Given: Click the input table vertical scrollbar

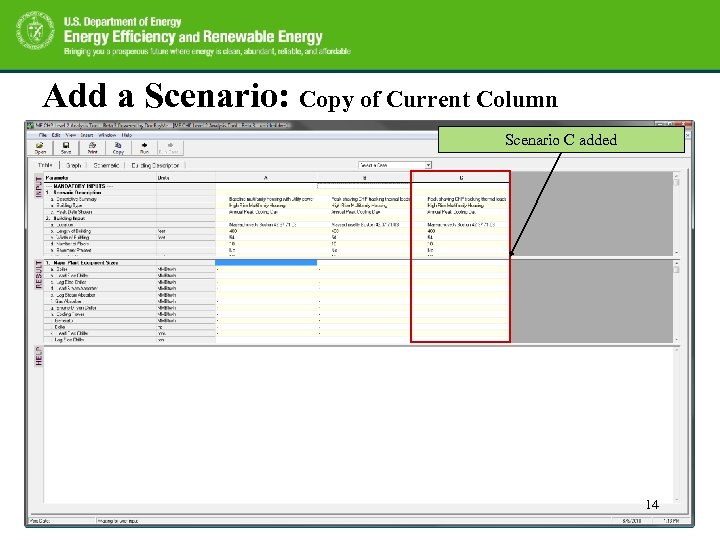Looking at the screenshot, I should [x=676, y=213].
